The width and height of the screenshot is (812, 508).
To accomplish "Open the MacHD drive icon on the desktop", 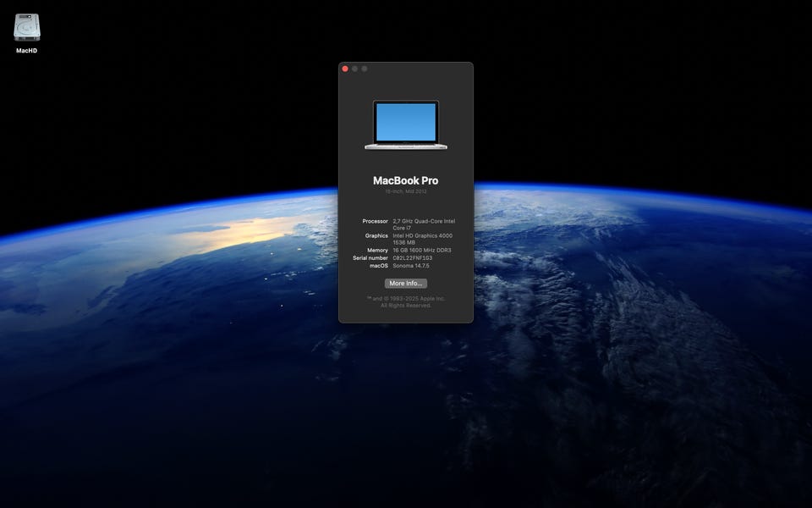I will pyautogui.click(x=26, y=27).
